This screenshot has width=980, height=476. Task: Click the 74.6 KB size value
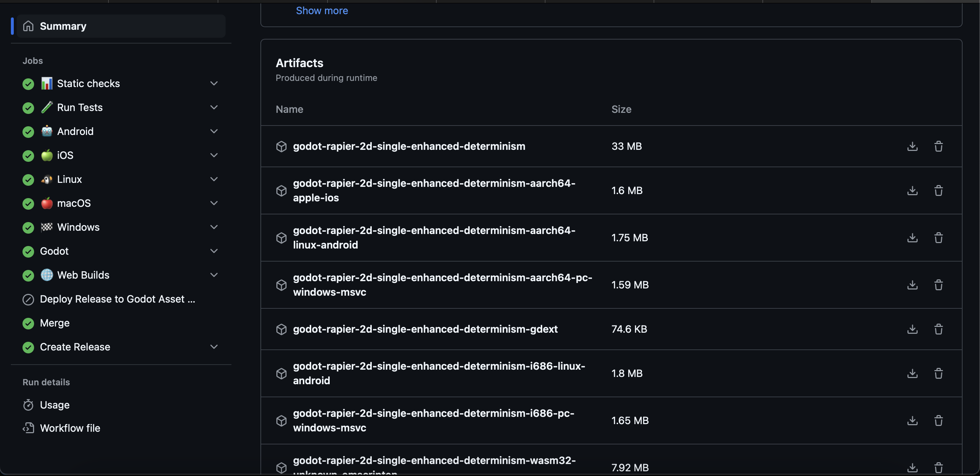pos(629,329)
